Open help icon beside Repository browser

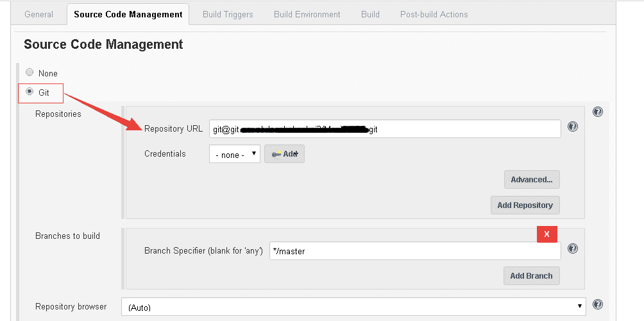coord(598,304)
